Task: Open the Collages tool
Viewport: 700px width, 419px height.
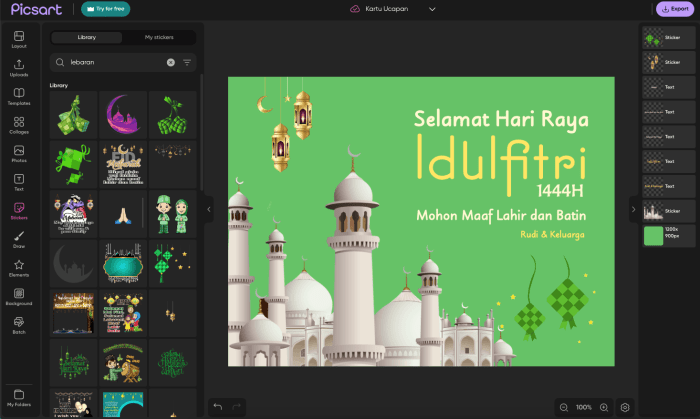Action: (x=19, y=125)
